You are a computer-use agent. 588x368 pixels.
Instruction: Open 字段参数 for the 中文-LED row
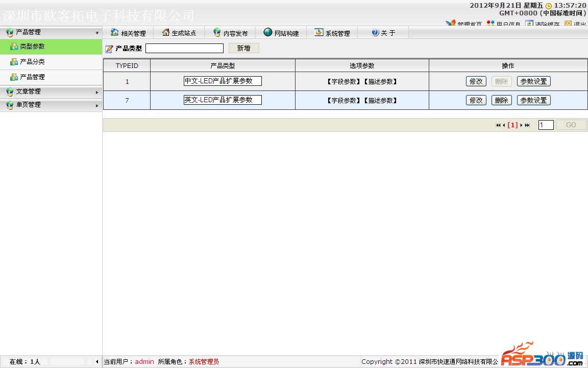click(x=343, y=81)
